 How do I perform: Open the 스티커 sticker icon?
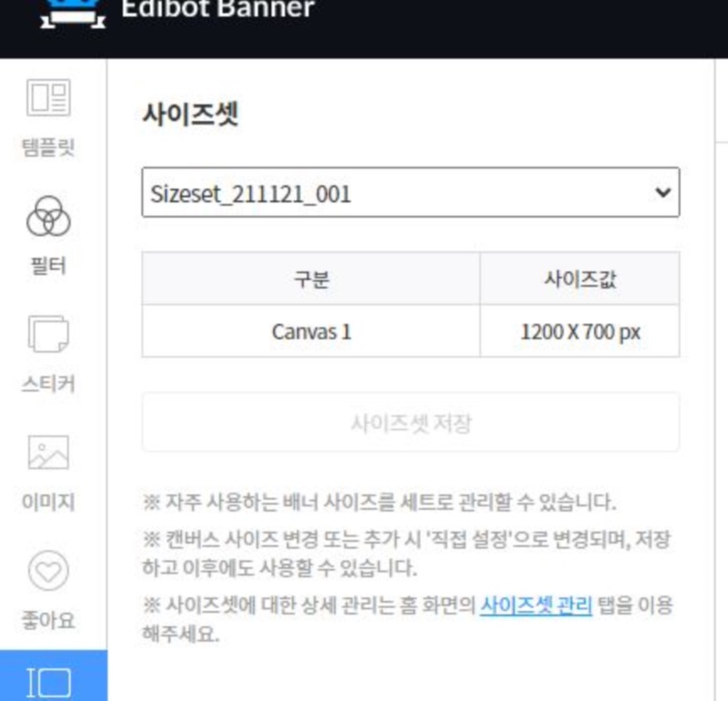48,333
